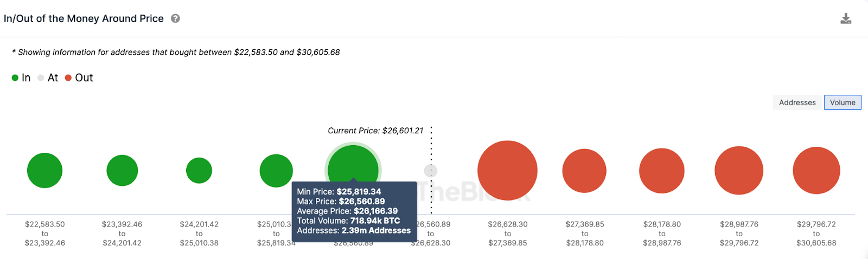The height and width of the screenshot is (259, 868).
Task: Click the help question mark icon
Action: click(x=175, y=18)
